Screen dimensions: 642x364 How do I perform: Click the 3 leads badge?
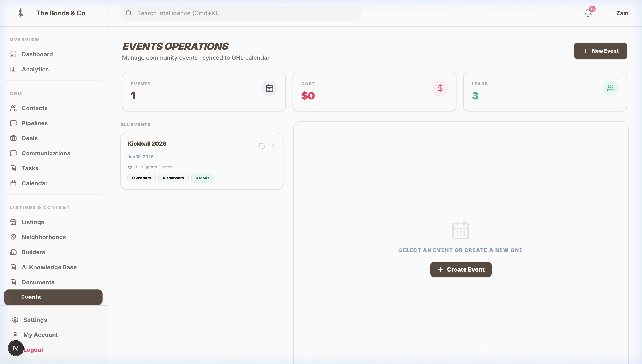[x=202, y=178]
